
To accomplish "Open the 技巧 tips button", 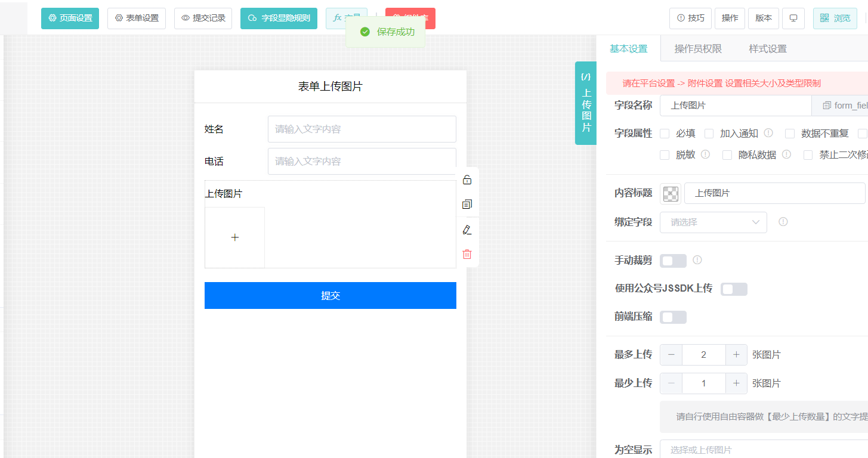I will click(690, 18).
